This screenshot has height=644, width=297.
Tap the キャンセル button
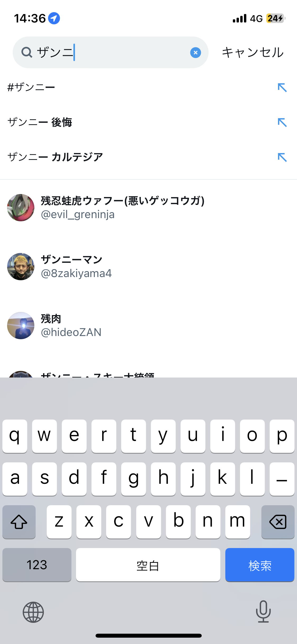pos(253,52)
